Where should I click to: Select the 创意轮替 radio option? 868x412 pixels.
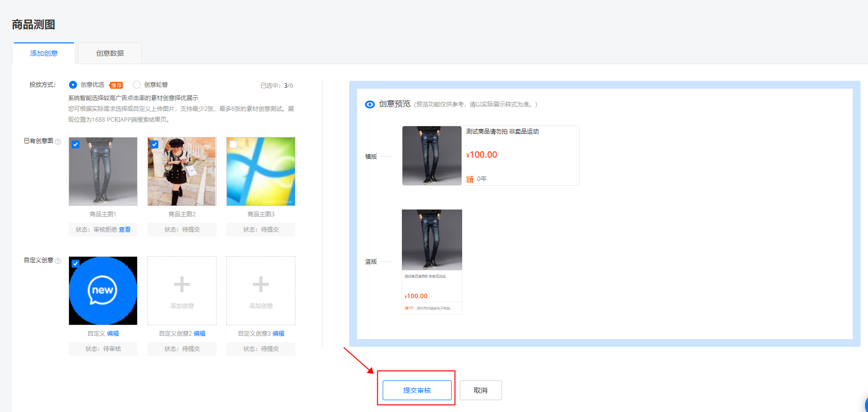pyautogui.click(x=137, y=85)
